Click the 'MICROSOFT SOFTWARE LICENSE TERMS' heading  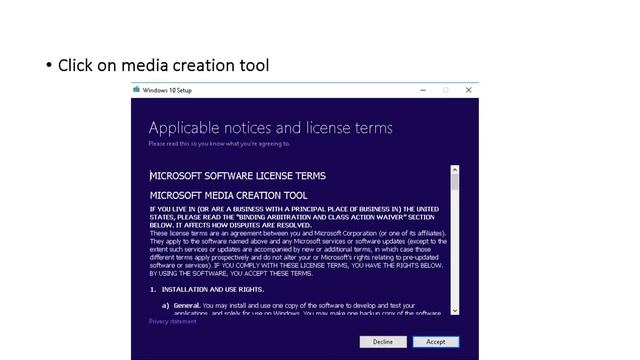click(x=238, y=176)
